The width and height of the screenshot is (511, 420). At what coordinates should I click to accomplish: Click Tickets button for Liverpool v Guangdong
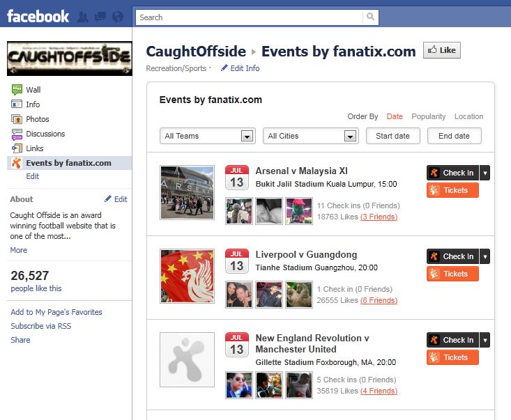[452, 274]
